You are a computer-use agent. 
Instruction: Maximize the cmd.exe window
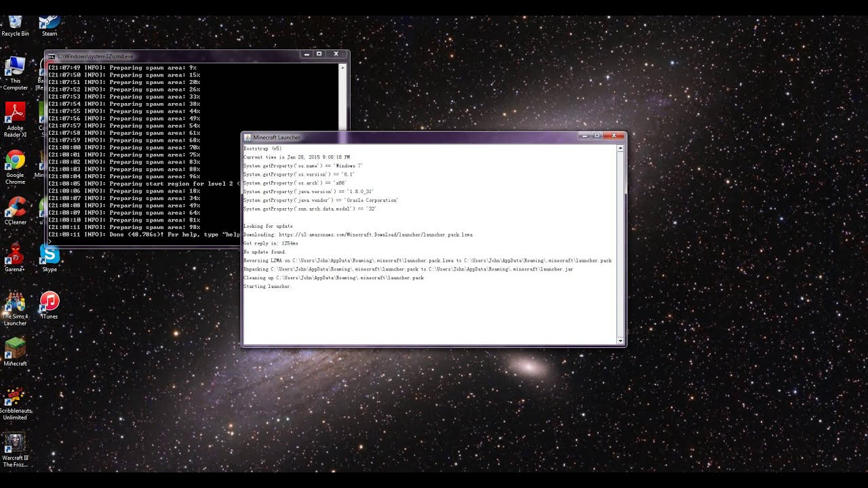(x=319, y=54)
